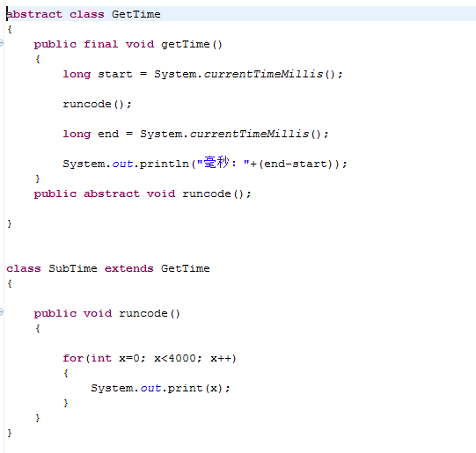Click 'GetTime' after the extends keyword
Viewport: 476px width, 453px height.
(x=185, y=268)
